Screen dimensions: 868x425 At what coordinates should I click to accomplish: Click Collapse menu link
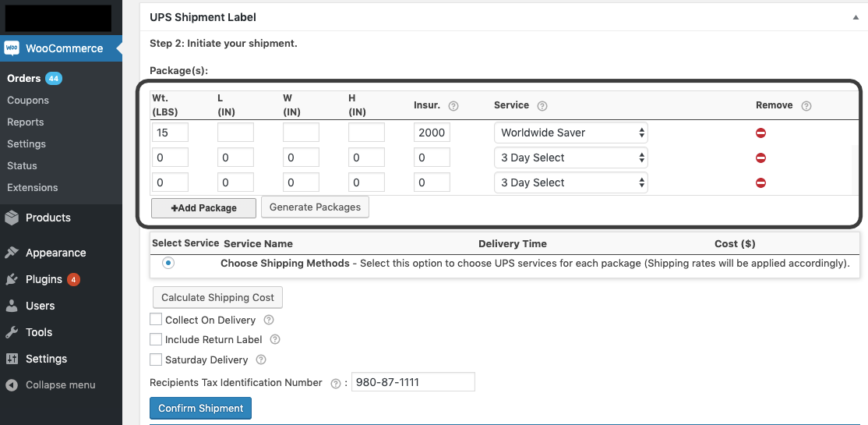(x=60, y=385)
